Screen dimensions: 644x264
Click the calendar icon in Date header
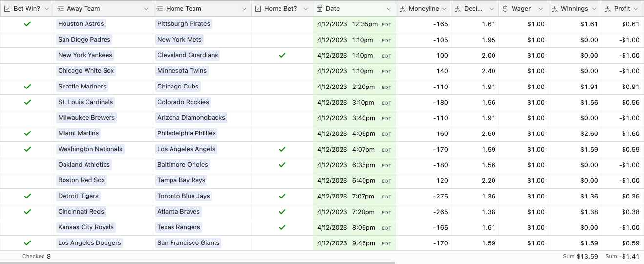point(320,9)
